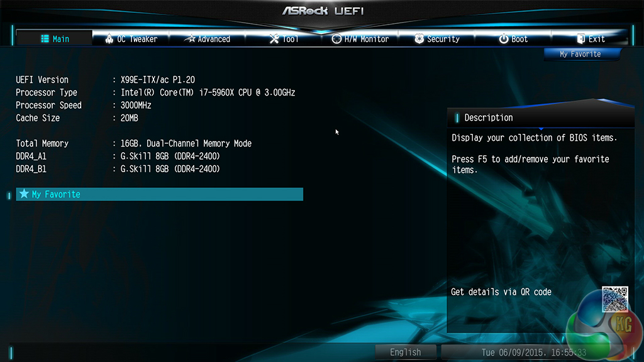Viewport: 644px width, 362px height.
Task: Click the 3000MHz value
Action: click(x=136, y=105)
